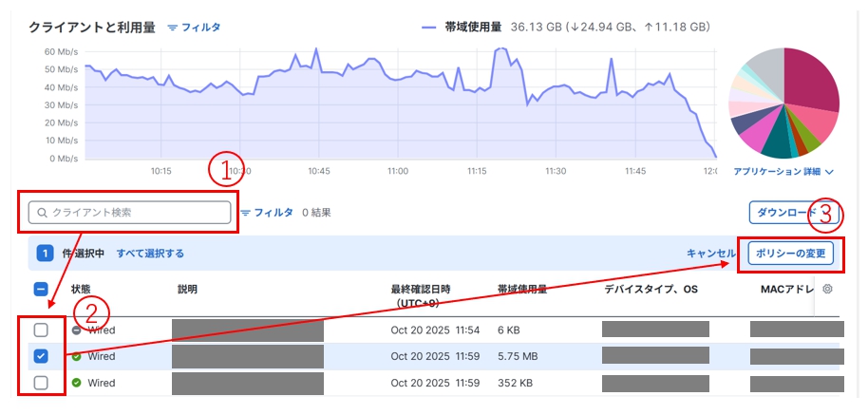The image size is (868, 415).
Task: Click the キャンセル link
Action: (x=710, y=254)
